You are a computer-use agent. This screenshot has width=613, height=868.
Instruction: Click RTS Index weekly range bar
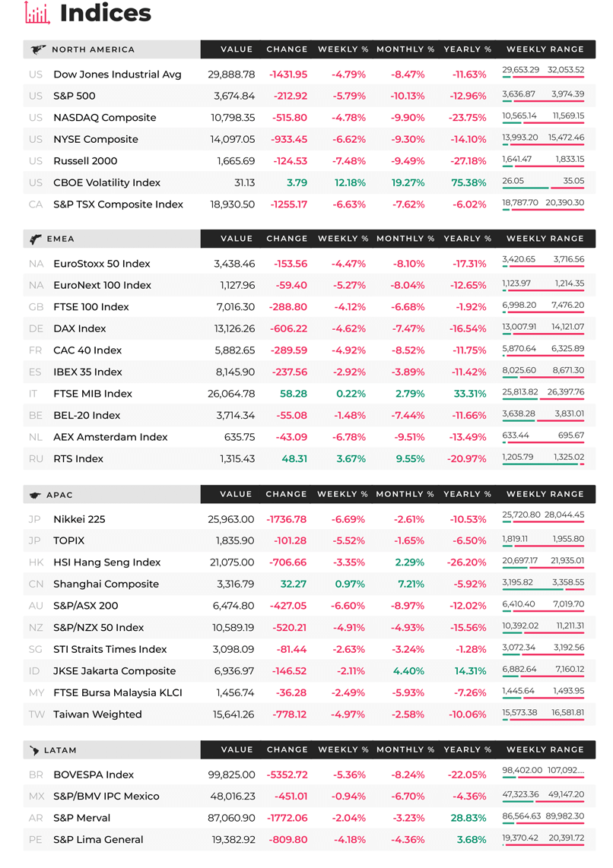(543, 464)
